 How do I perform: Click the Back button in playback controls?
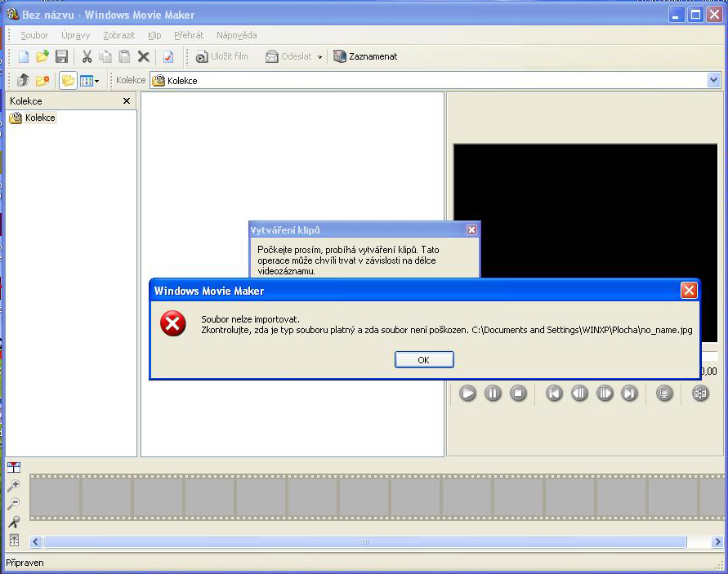[554, 394]
